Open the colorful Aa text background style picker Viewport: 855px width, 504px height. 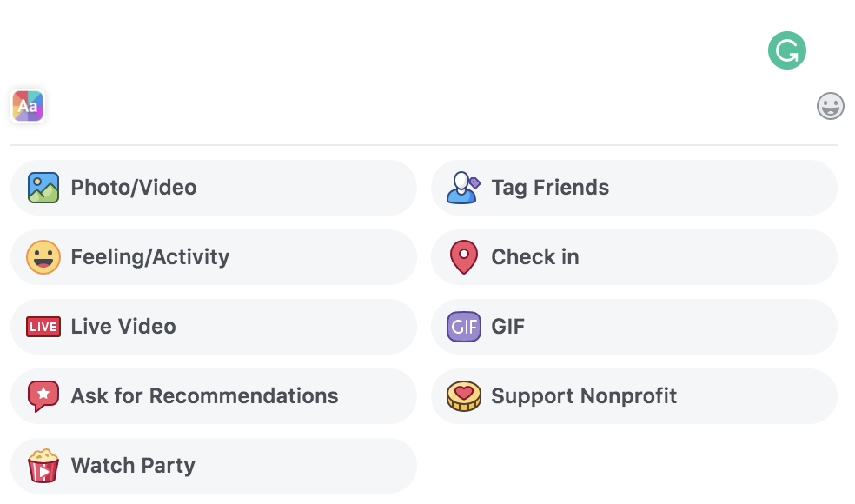pyautogui.click(x=27, y=106)
